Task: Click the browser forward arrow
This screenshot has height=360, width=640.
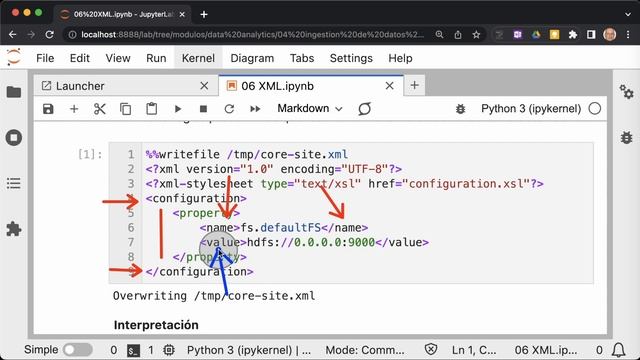Action: pyautogui.click(x=31, y=35)
